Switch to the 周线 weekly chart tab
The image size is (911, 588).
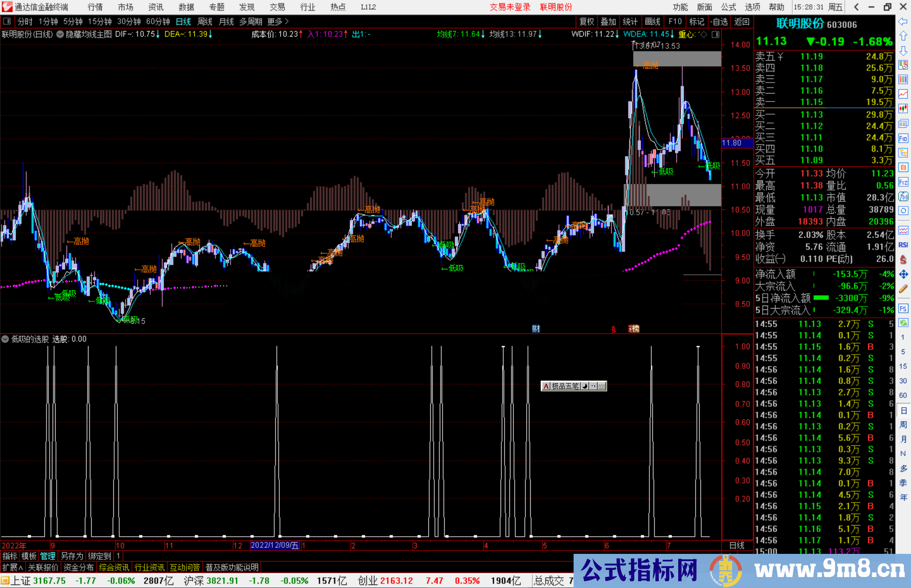pyautogui.click(x=205, y=21)
